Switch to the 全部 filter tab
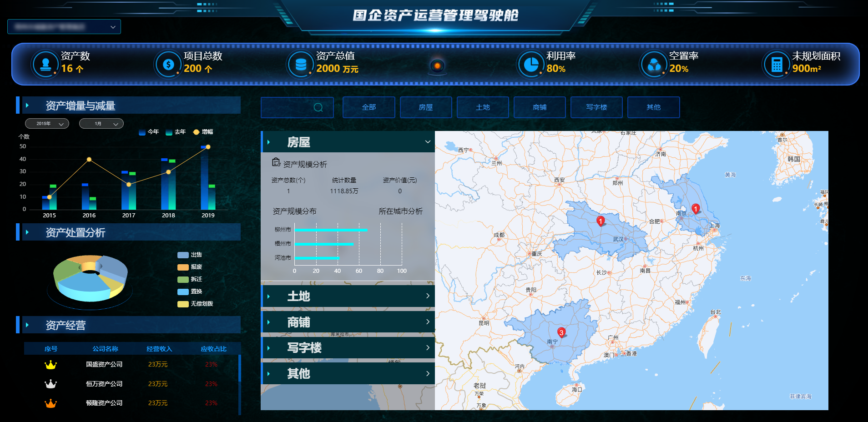Viewport: 868px width, 422px height. pyautogui.click(x=368, y=107)
